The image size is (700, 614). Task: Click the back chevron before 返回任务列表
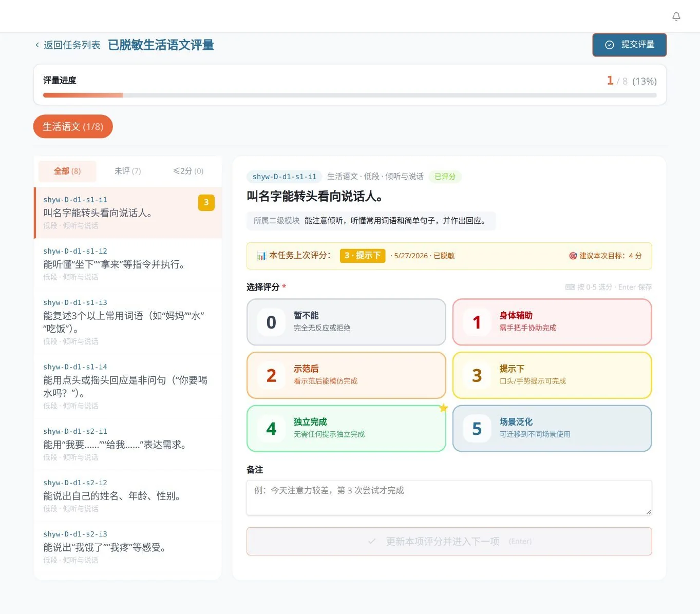click(x=37, y=45)
